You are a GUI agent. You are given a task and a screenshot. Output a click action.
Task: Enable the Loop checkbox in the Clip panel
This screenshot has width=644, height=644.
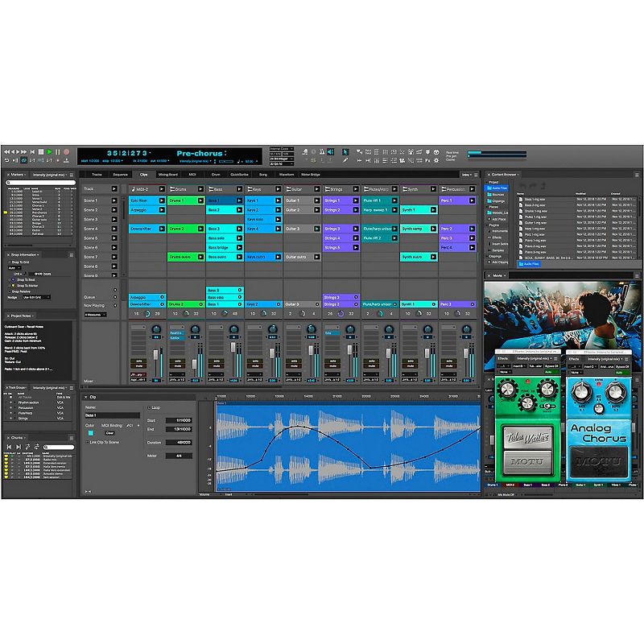point(150,407)
